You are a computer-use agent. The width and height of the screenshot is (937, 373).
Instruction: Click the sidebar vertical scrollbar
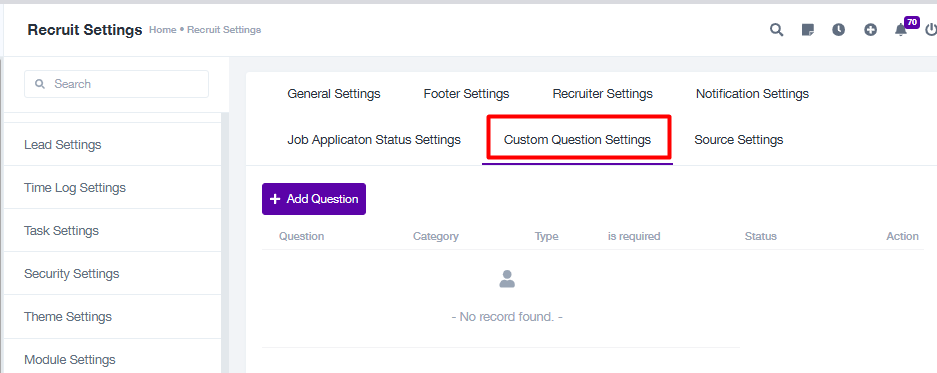coord(225,242)
